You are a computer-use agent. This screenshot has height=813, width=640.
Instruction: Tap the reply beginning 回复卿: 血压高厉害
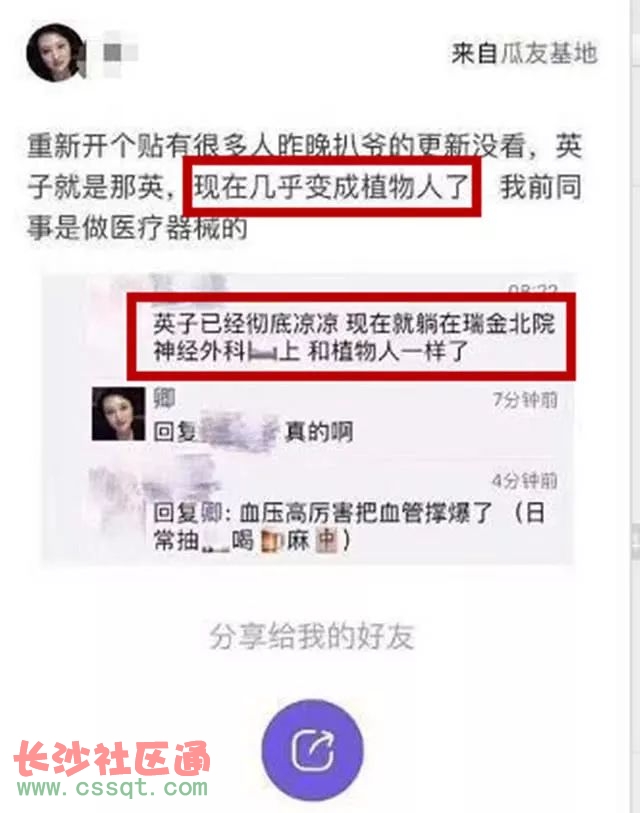[349, 527]
